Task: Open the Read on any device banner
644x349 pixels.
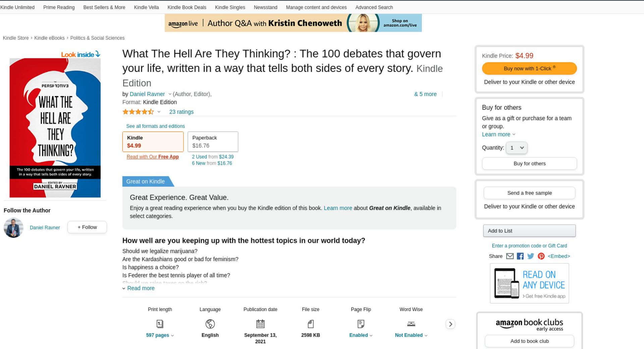Action: pos(529,283)
